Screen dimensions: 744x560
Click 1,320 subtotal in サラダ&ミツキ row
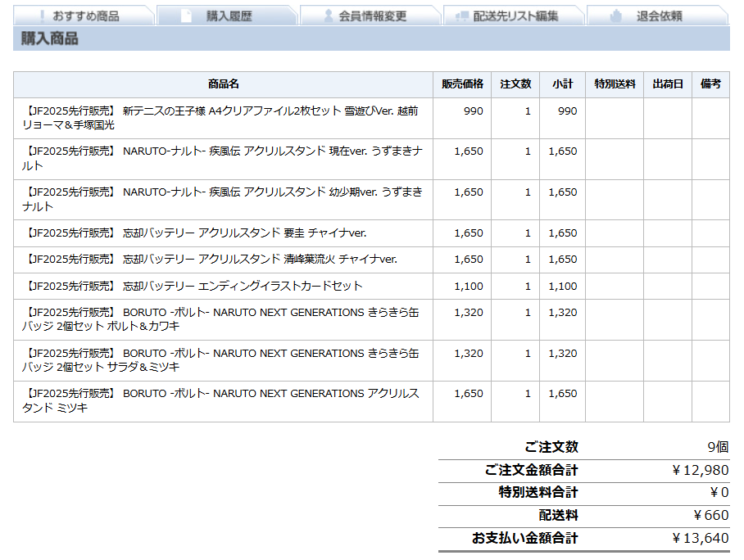click(563, 353)
